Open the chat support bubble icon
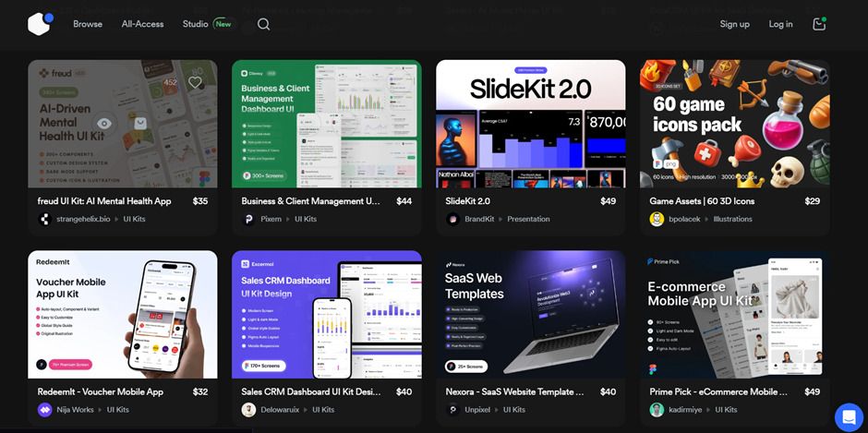 848,416
